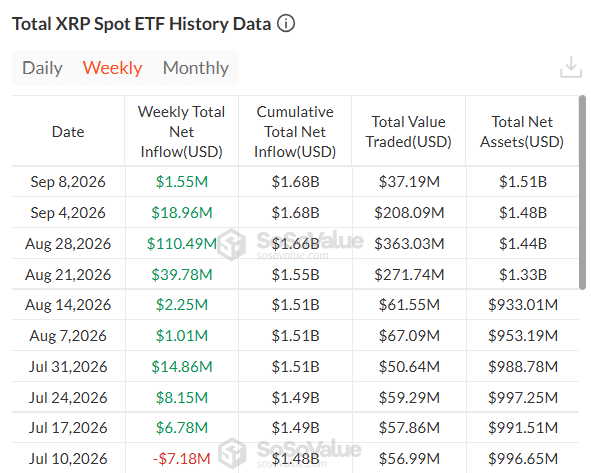Screen dimensions: 591x473
Task: Download the ETF history data
Action: click(571, 67)
